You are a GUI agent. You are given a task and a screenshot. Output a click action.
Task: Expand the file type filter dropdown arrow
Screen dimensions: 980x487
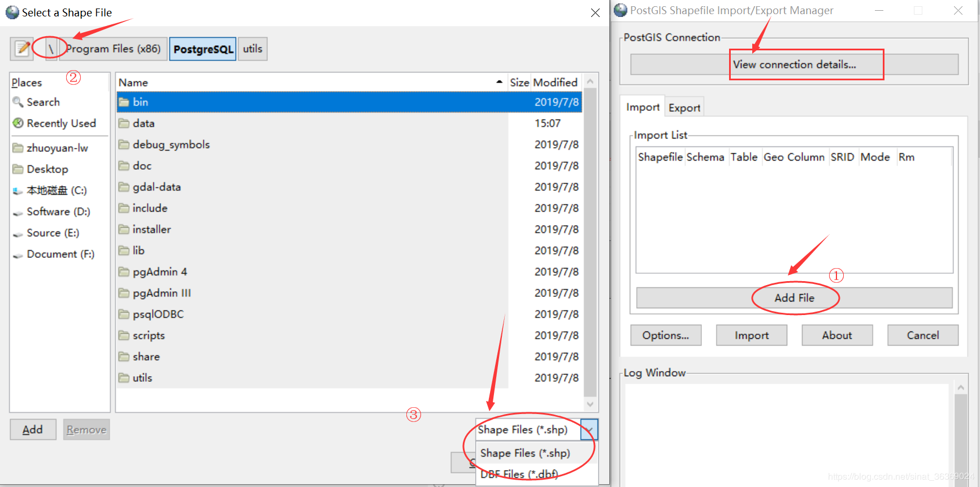[x=589, y=430]
